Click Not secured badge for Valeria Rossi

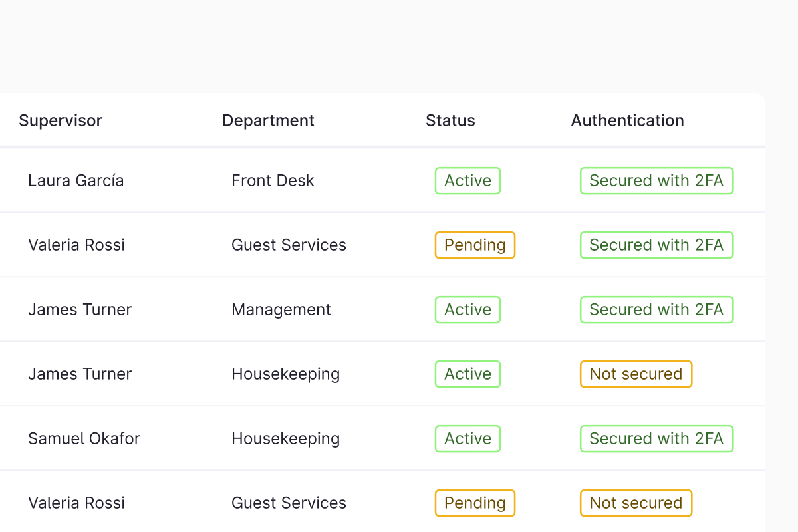click(x=636, y=503)
